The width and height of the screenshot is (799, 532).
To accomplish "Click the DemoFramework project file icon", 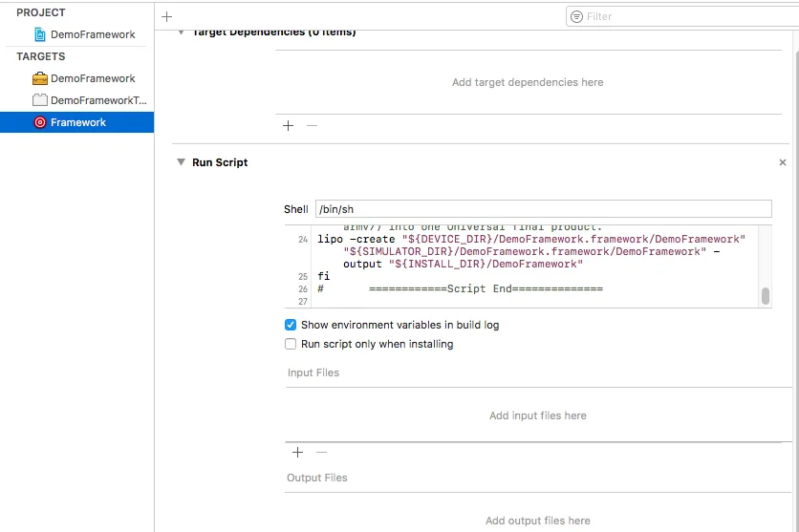I will 39,34.
